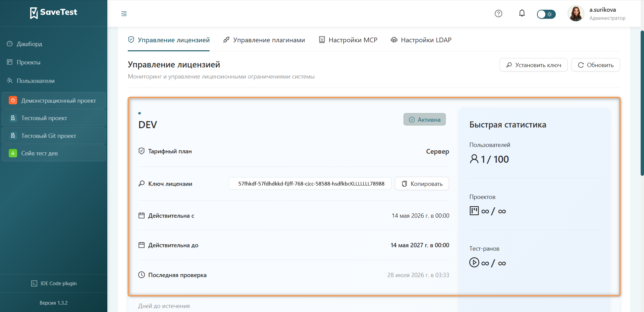644x312 pixels.
Task: Click orange Демонстрационный проект icon
Action: (x=13, y=100)
